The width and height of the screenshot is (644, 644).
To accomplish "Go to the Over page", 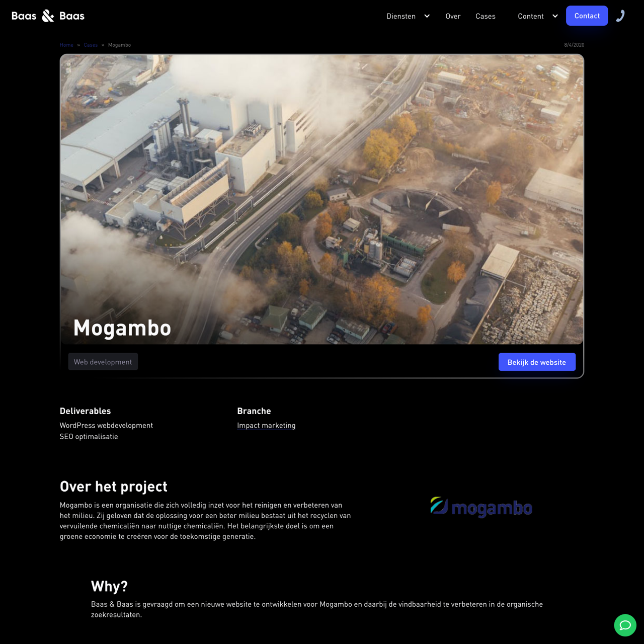I will pyautogui.click(x=453, y=16).
